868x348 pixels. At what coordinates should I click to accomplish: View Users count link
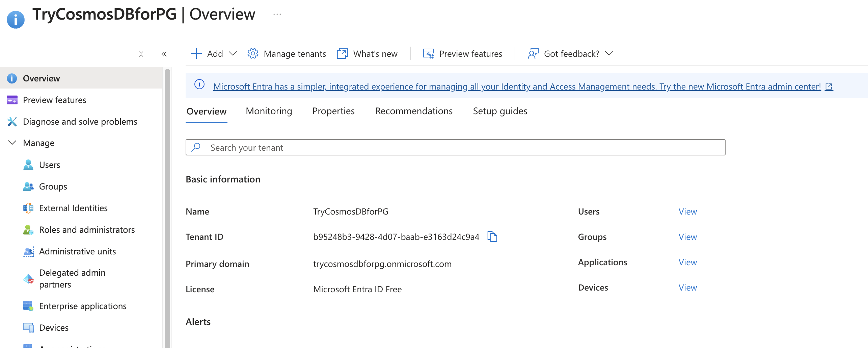pyautogui.click(x=687, y=212)
